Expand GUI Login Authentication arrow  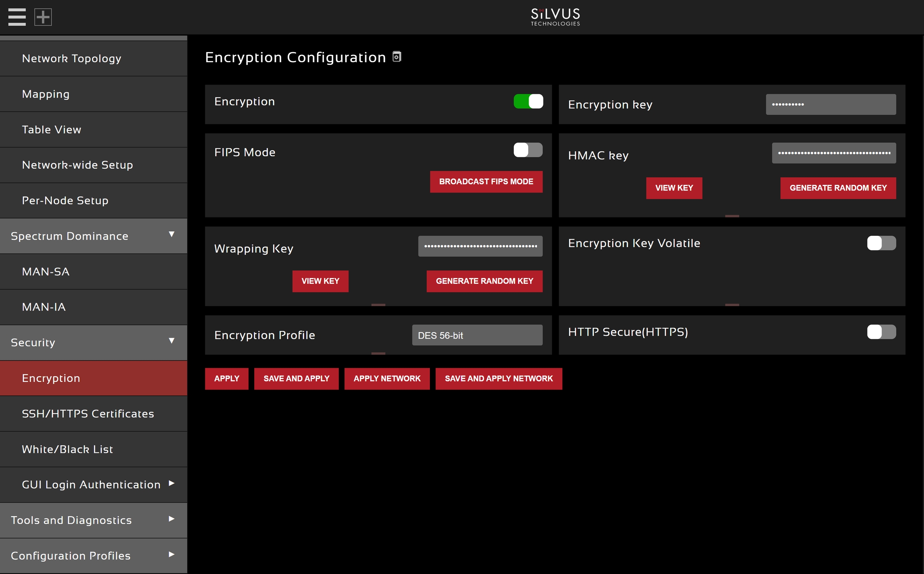[172, 483]
